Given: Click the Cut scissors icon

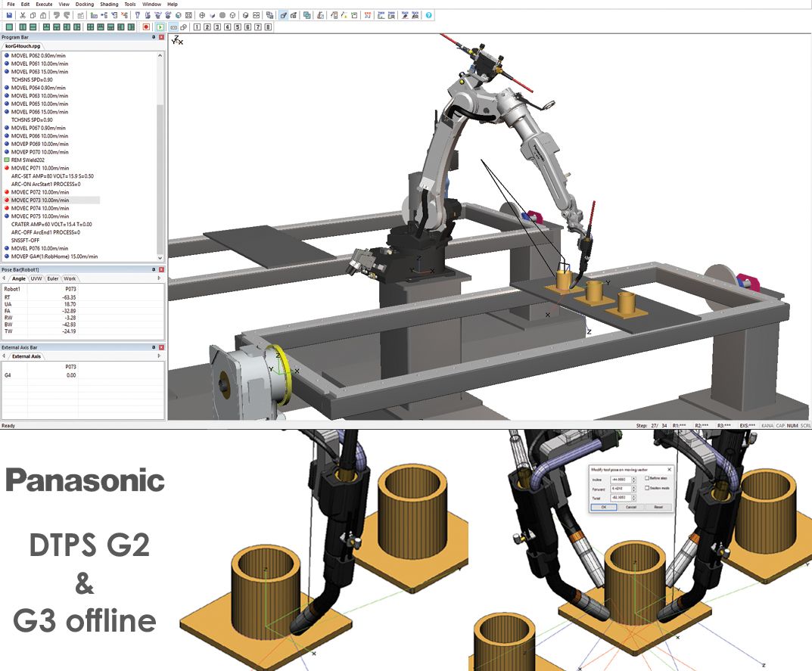Looking at the screenshot, I should 23,15.
